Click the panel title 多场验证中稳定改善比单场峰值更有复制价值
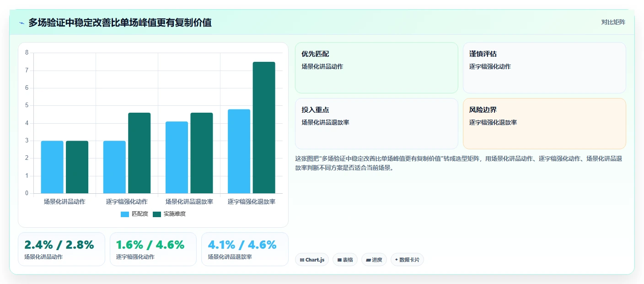Image resolution: width=644 pixels, height=284 pixels. point(120,22)
